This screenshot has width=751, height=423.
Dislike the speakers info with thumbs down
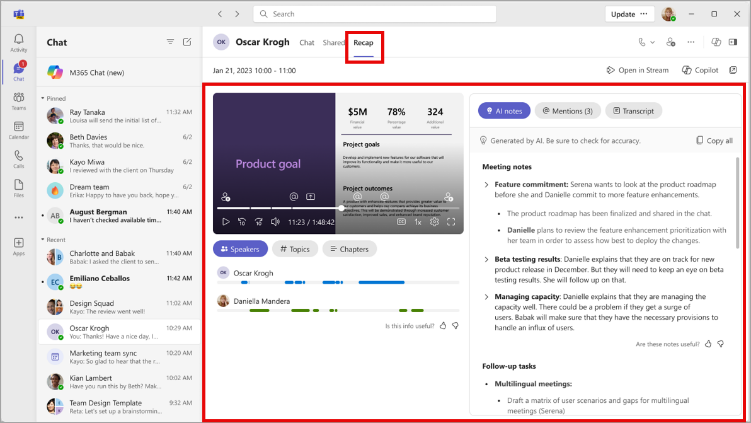455,326
